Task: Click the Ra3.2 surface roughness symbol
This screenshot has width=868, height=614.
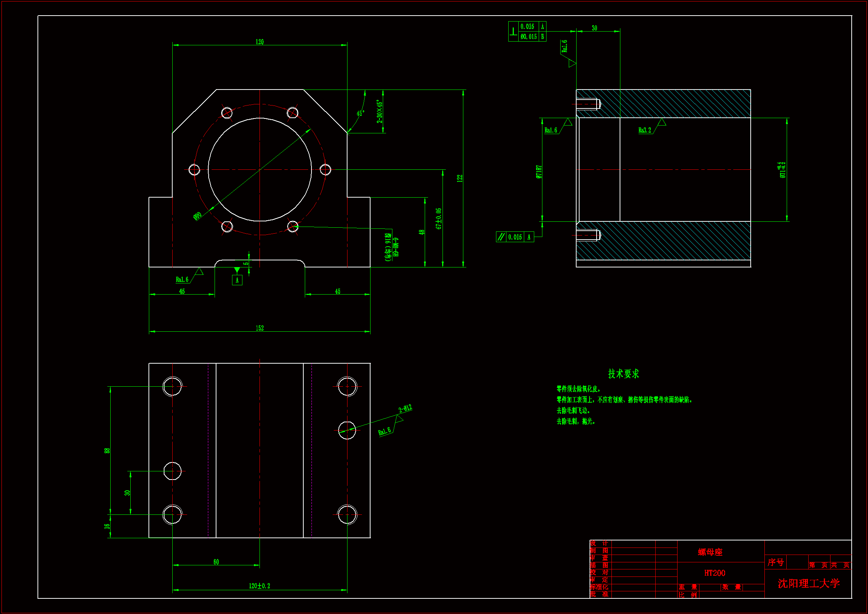Action: 645,130
